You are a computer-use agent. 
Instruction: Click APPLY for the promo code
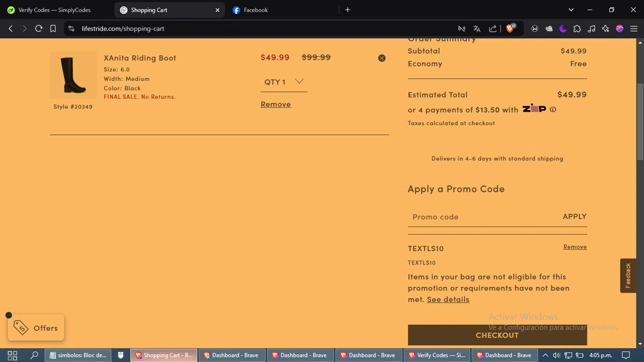point(574,216)
